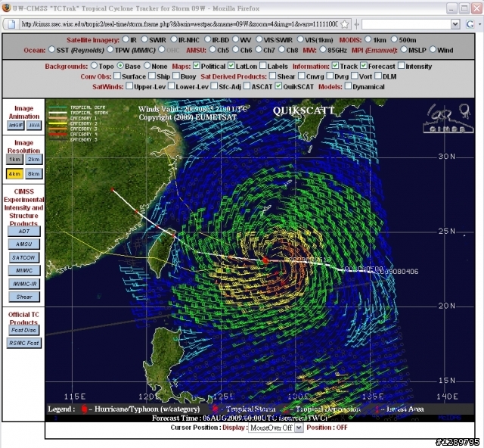Viewport: 484px width, 448px height.
Task: Enable Dynamical models checkbox
Action: [x=348, y=86]
